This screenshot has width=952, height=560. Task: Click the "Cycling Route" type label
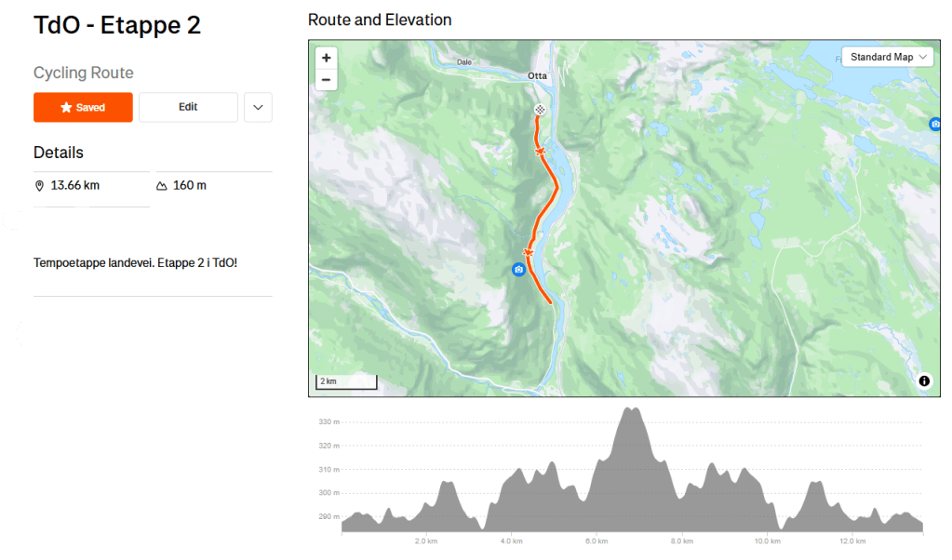click(84, 73)
